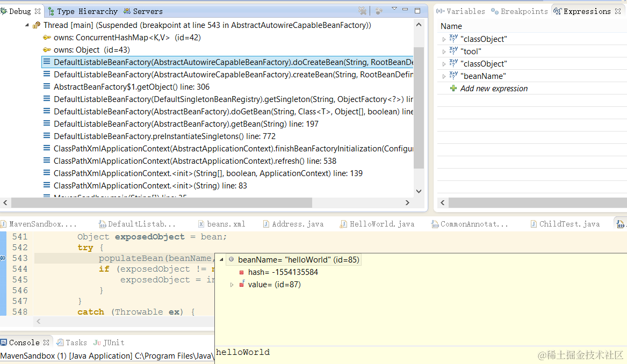Open the CommonAnnotat... editor tab

coord(470,224)
